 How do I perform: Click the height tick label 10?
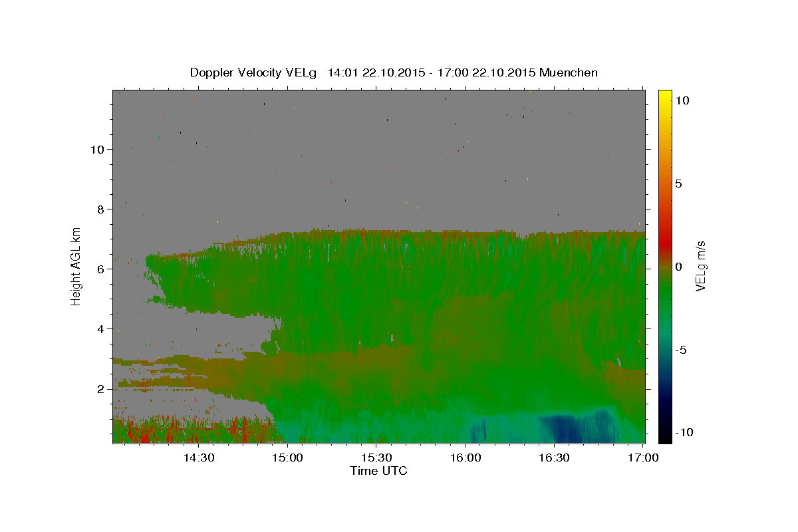(x=97, y=150)
